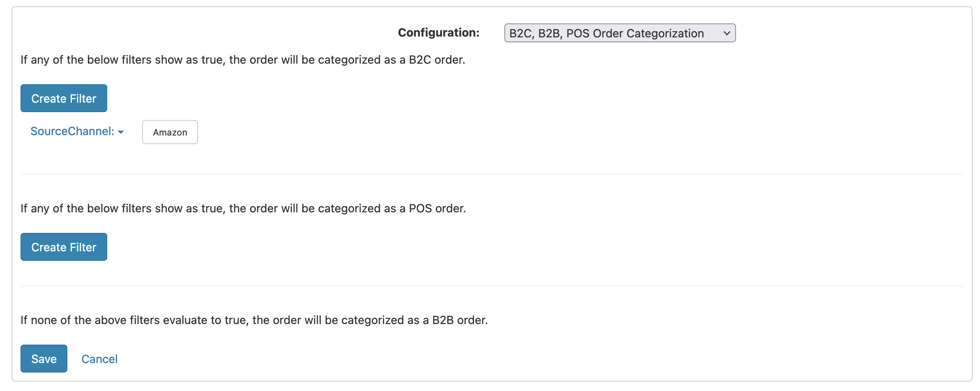This screenshot has width=980, height=391.
Task: Click the bold Configuration: label
Action: tap(439, 33)
